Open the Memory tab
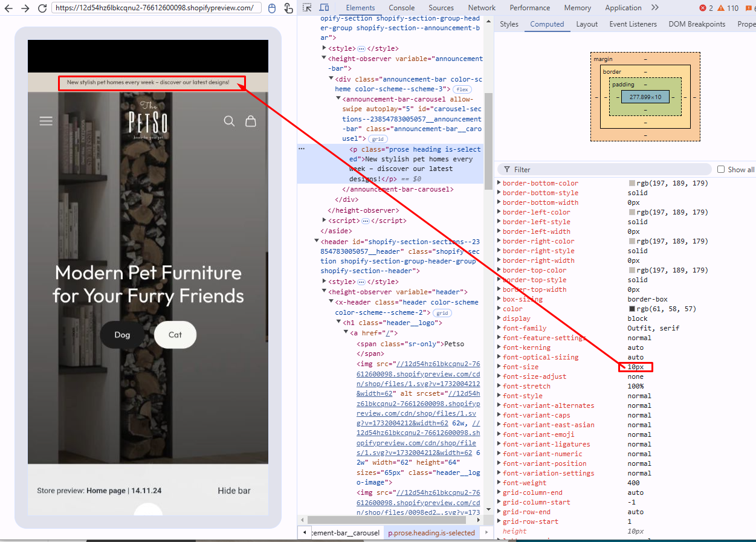Screen dimensions: 756x542 (x=578, y=8)
